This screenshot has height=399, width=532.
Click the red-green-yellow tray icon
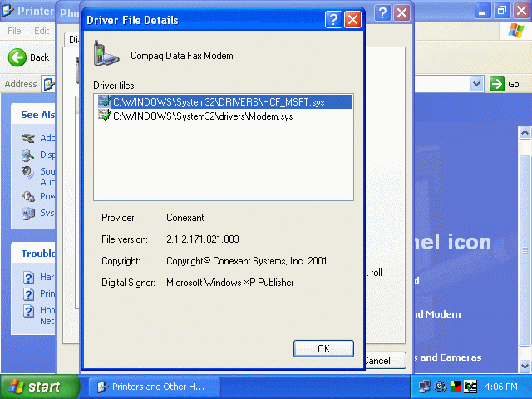click(x=456, y=386)
